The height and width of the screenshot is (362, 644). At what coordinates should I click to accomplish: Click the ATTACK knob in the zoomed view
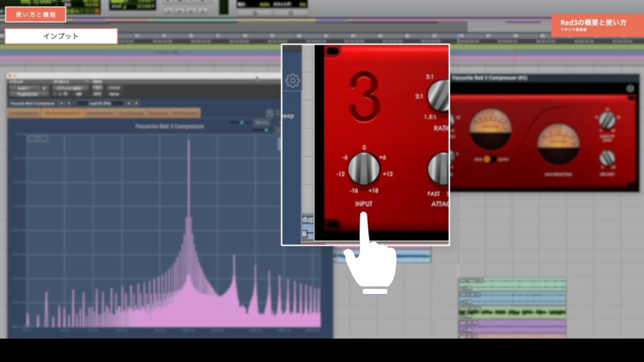(438, 168)
